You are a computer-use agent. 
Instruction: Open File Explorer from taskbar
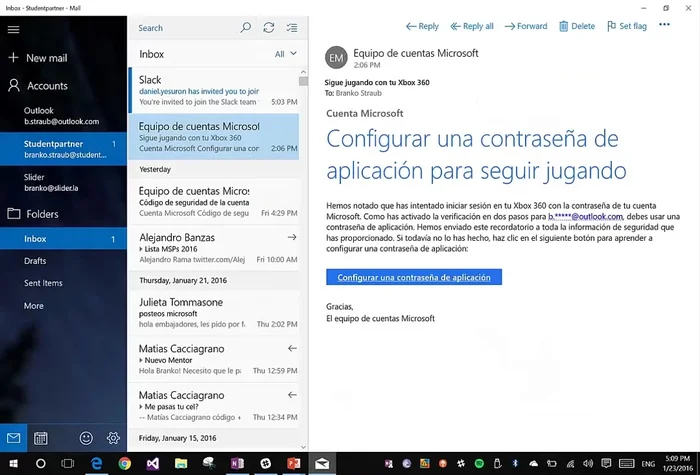coord(181,463)
